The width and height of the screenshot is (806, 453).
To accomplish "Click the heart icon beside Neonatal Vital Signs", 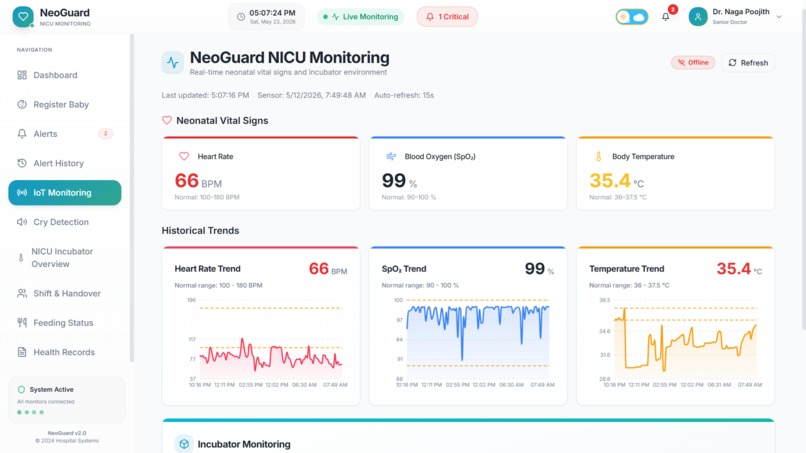I will (167, 120).
